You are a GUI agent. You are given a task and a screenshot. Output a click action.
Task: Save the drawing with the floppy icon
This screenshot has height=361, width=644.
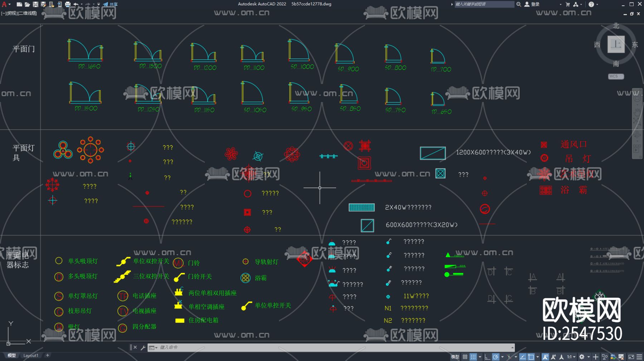point(35,4)
